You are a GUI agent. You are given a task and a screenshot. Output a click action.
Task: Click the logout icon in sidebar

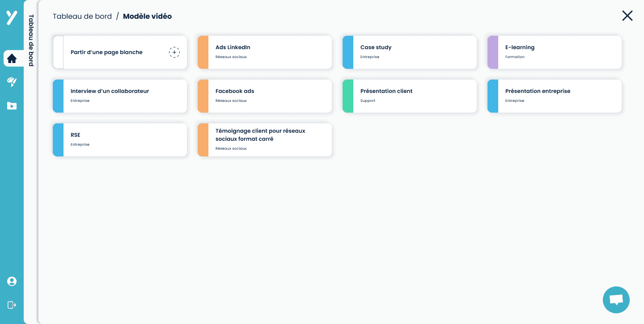point(12,305)
